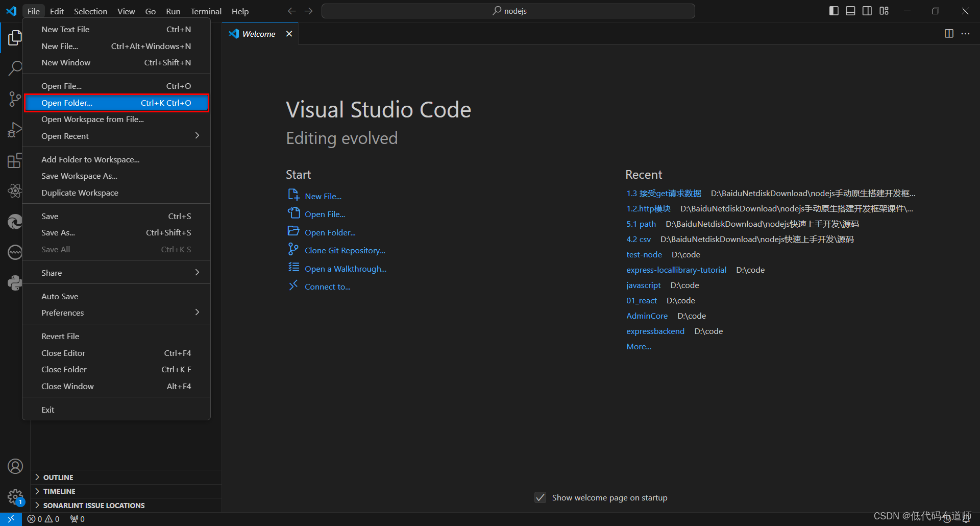980x526 pixels.
Task: Open the Search view in activity bar
Action: 15,68
